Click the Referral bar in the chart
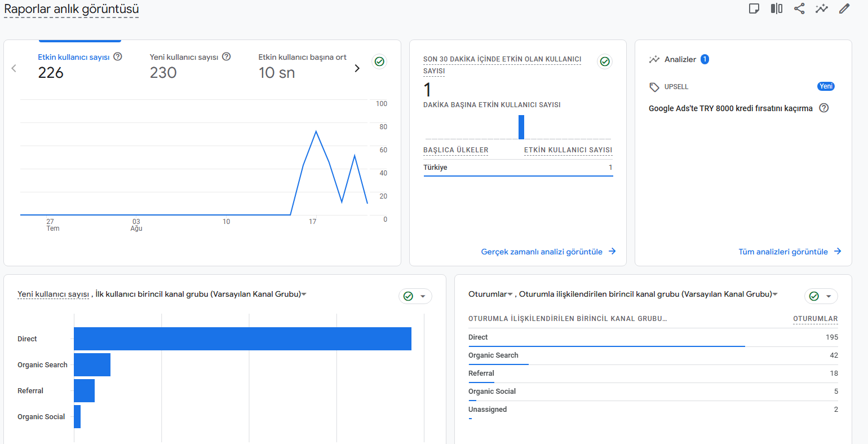This screenshot has height=444, width=868. coord(84,390)
